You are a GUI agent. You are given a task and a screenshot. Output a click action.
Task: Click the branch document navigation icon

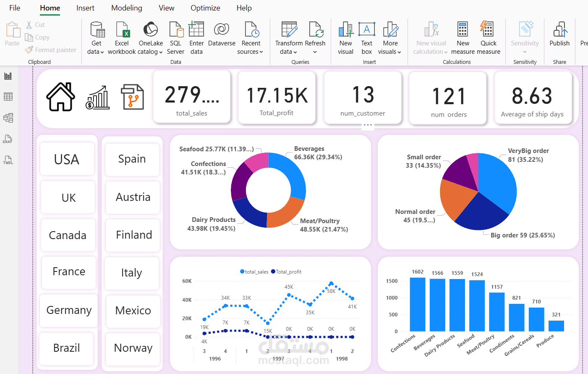click(133, 97)
